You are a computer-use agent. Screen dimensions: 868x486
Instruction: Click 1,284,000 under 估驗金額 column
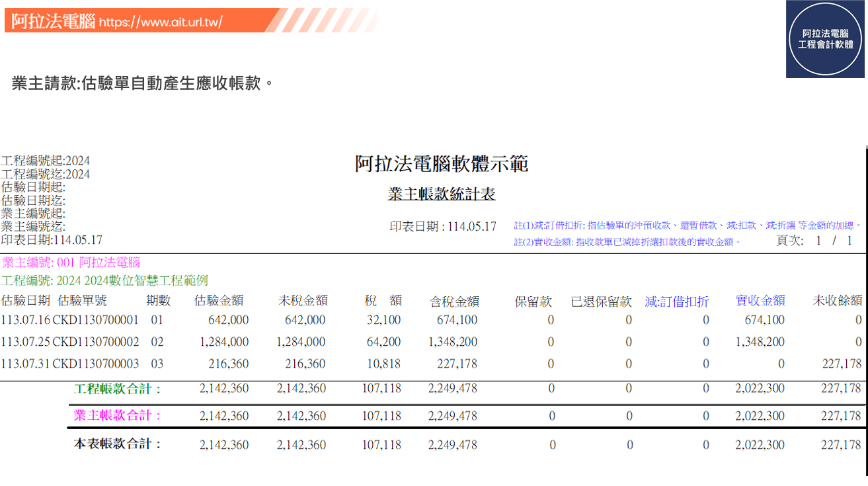[x=224, y=342]
